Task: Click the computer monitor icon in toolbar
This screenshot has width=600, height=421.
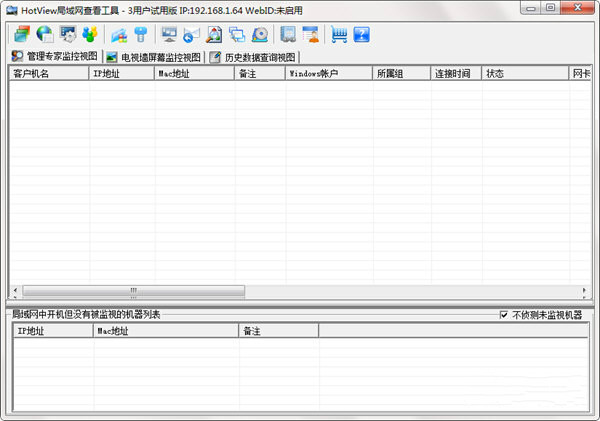Action: click(169, 35)
